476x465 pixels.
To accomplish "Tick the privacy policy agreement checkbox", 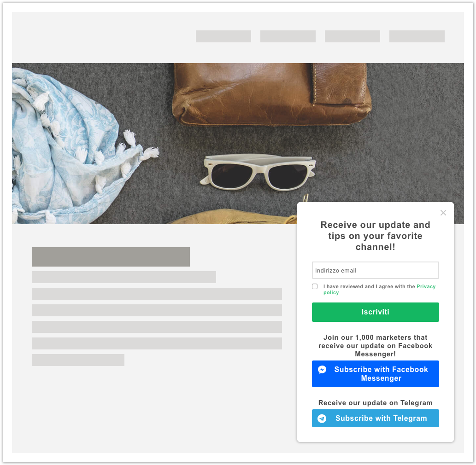I will click(315, 286).
